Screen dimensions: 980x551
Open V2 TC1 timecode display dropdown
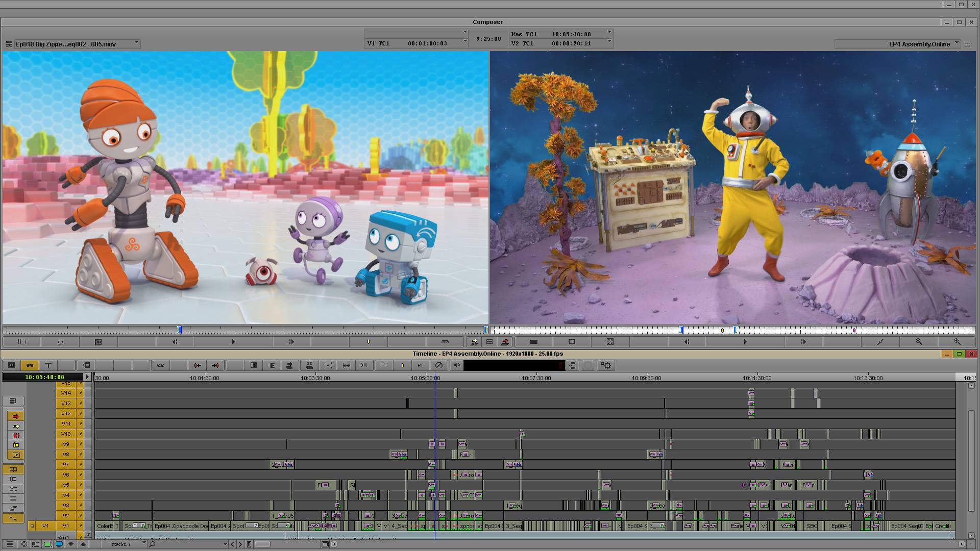coord(609,42)
